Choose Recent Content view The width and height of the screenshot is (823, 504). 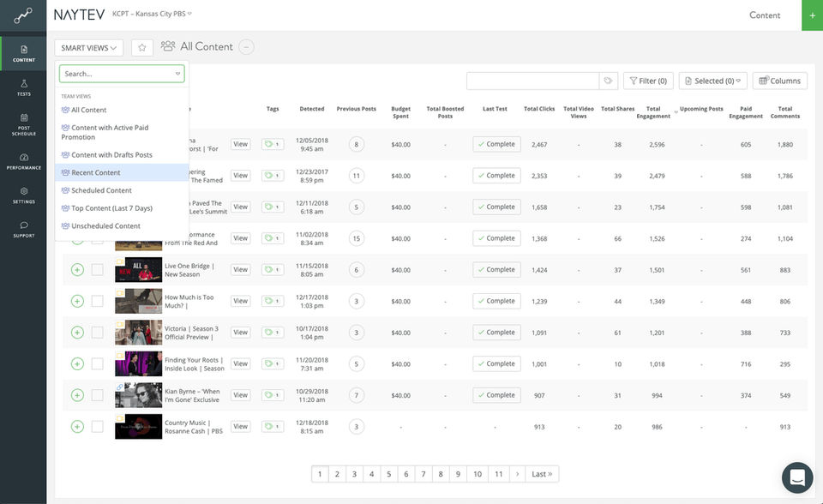pyautogui.click(x=122, y=173)
